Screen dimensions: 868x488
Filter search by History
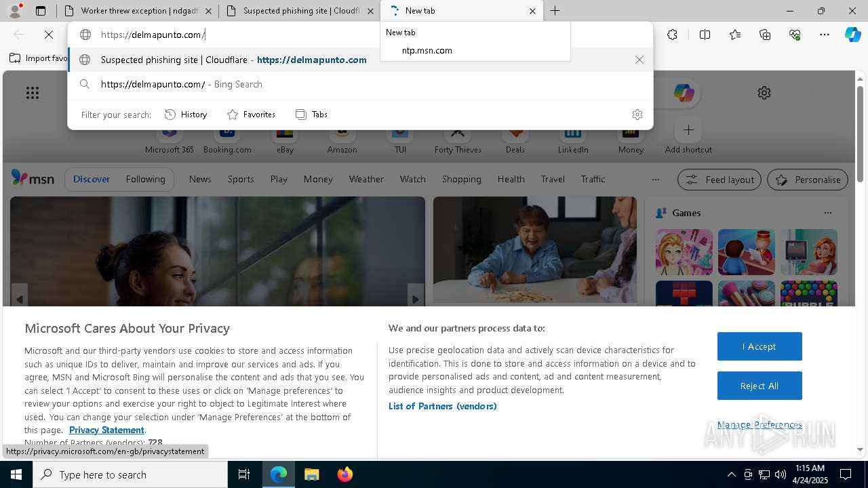click(x=186, y=115)
